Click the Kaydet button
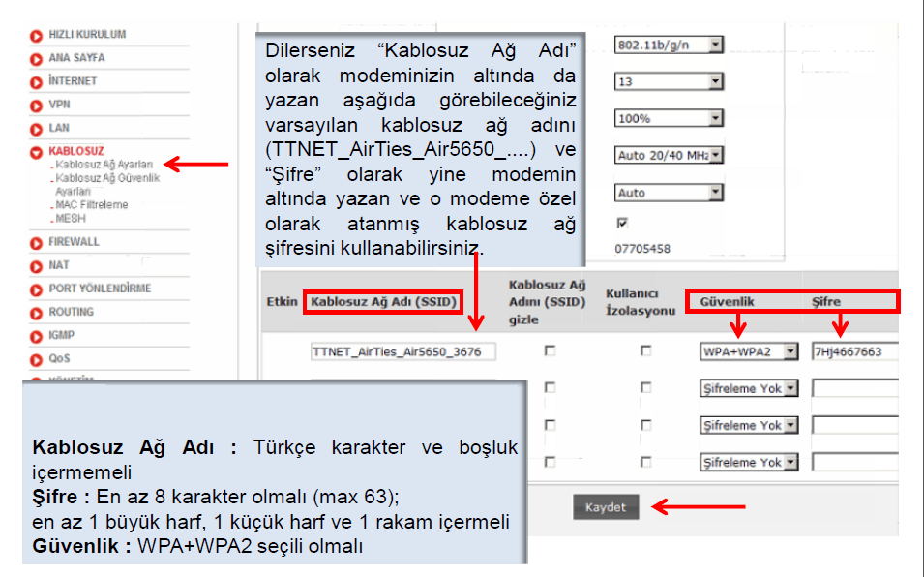Image resolution: width=924 pixels, height=577 pixels. (606, 507)
